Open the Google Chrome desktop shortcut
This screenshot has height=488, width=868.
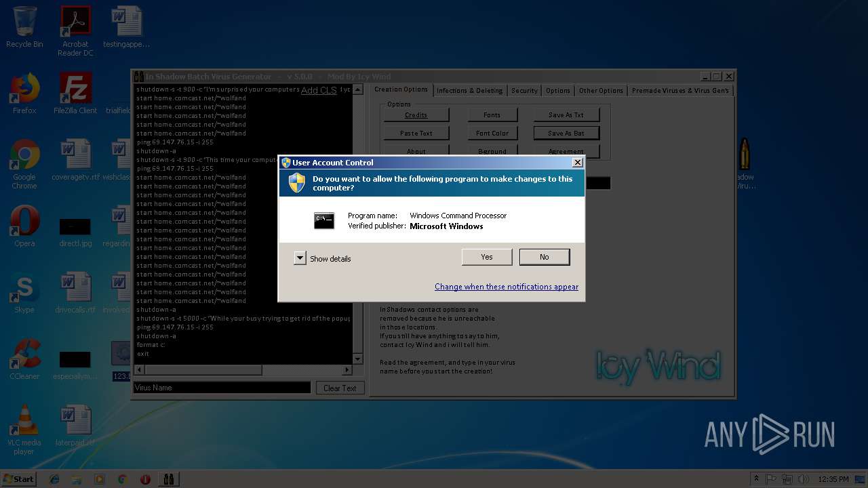point(24,164)
